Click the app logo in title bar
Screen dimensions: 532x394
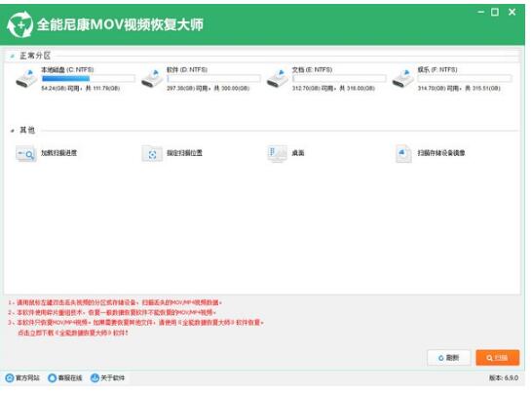tap(20, 24)
